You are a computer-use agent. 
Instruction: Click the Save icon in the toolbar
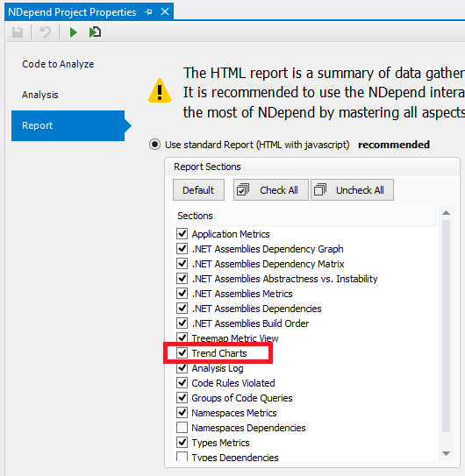(18, 32)
